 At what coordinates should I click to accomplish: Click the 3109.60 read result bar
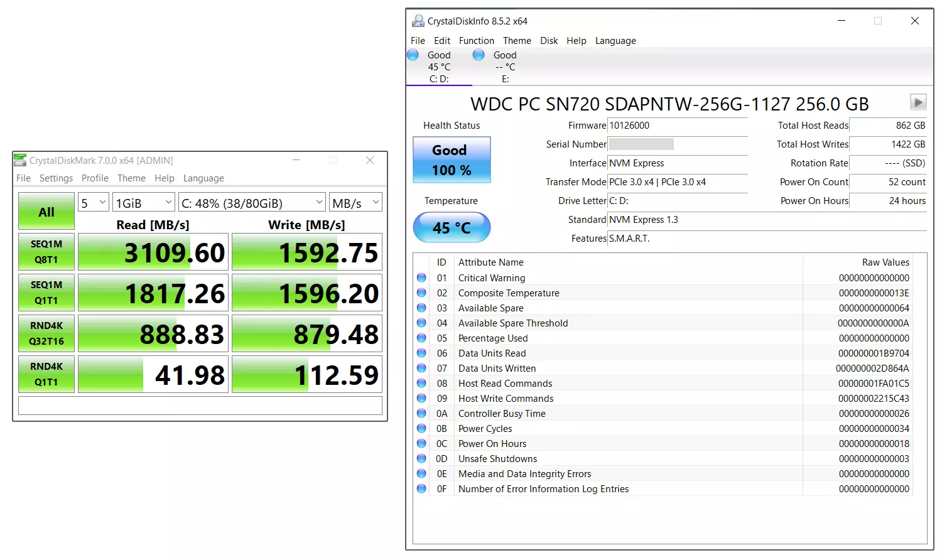coord(153,252)
